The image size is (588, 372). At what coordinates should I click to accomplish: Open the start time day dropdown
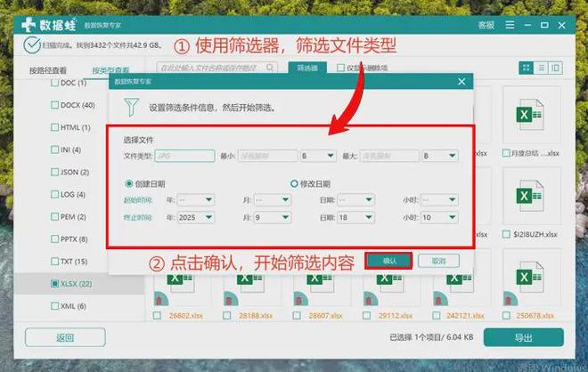click(x=355, y=199)
